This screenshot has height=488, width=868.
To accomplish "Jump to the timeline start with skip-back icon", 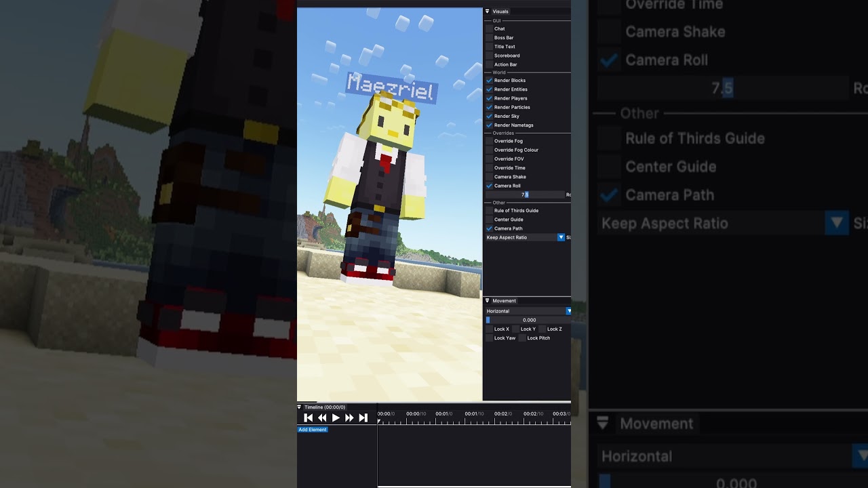I will tap(309, 418).
